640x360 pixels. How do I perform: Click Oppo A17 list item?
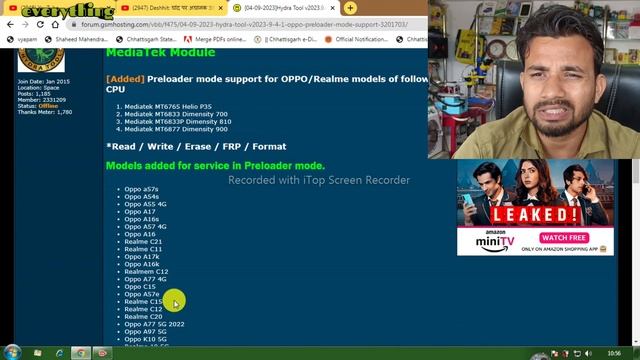pyautogui.click(x=140, y=211)
